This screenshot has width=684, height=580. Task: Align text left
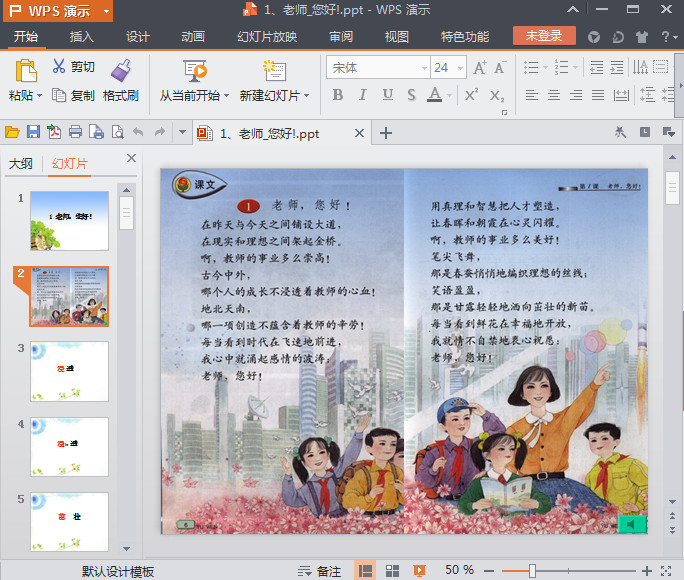[531, 95]
